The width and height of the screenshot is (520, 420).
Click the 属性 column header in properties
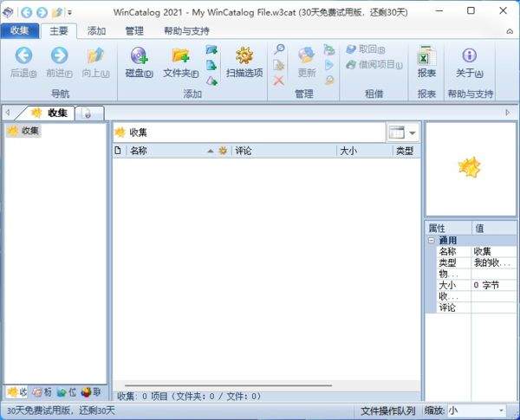[448, 229]
